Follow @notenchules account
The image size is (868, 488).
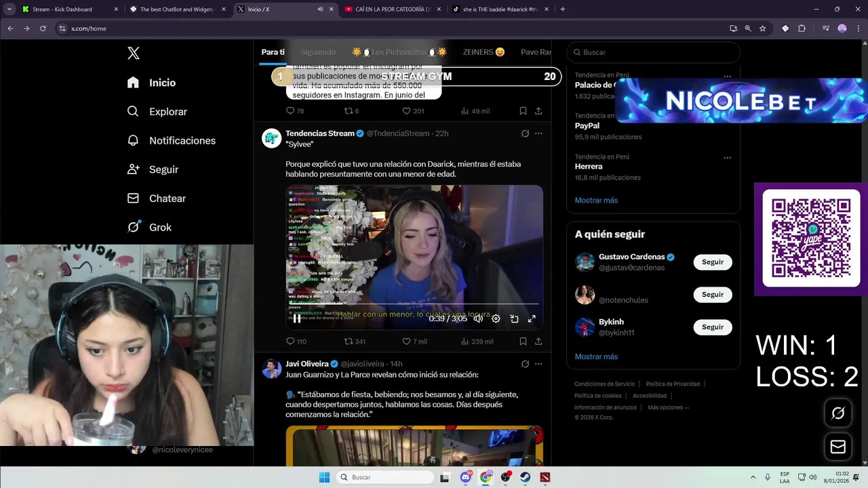click(x=712, y=295)
